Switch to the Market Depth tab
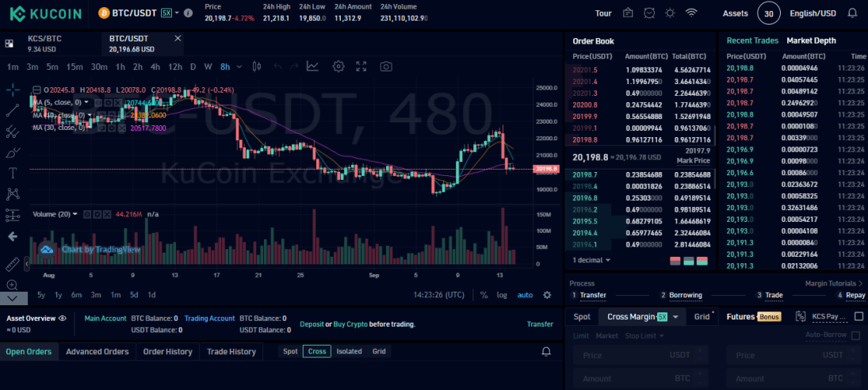The image size is (868, 390). 811,40
